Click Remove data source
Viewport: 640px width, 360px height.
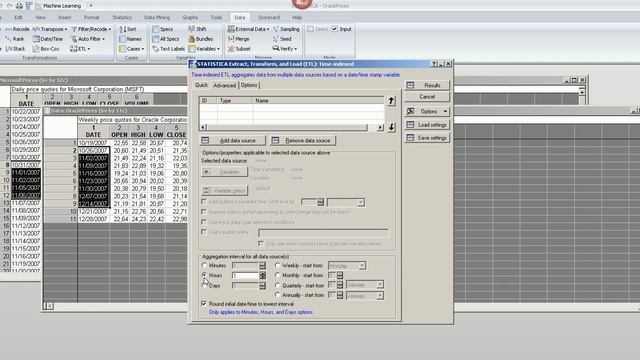[303, 140]
